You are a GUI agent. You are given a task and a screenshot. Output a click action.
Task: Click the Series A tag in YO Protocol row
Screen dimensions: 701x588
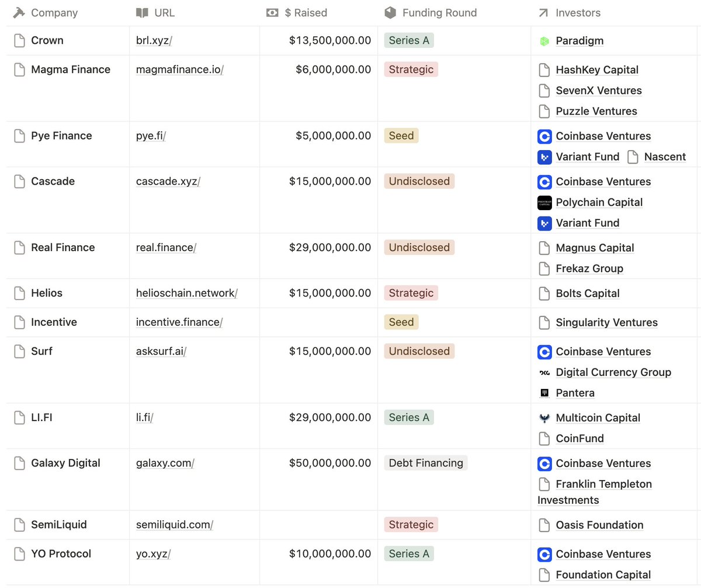click(409, 554)
